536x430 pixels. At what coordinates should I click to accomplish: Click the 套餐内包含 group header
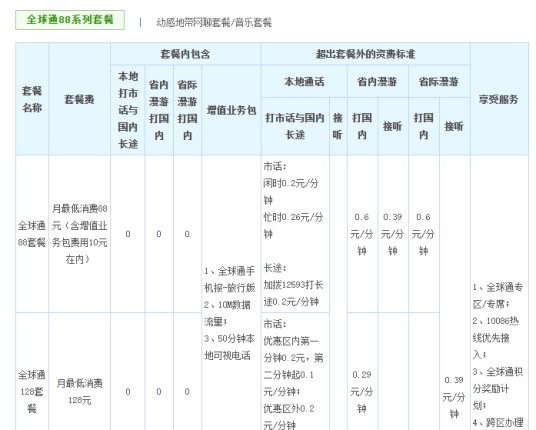pyautogui.click(x=186, y=54)
